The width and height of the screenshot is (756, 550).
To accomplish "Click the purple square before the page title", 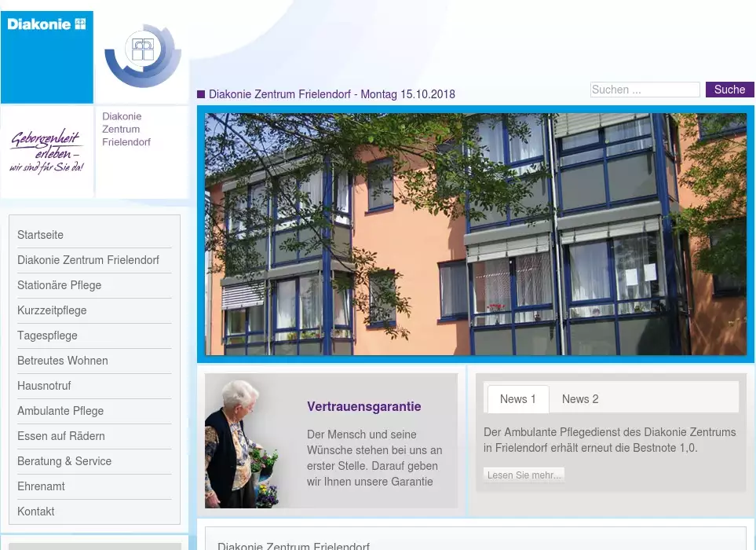I will [201, 94].
